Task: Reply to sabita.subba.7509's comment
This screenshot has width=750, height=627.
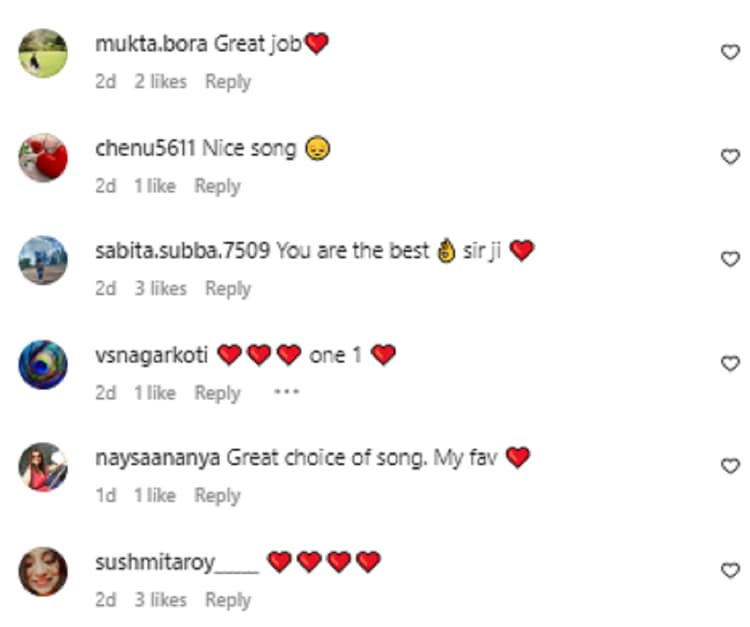Action: pyautogui.click(x=228, y=289)
